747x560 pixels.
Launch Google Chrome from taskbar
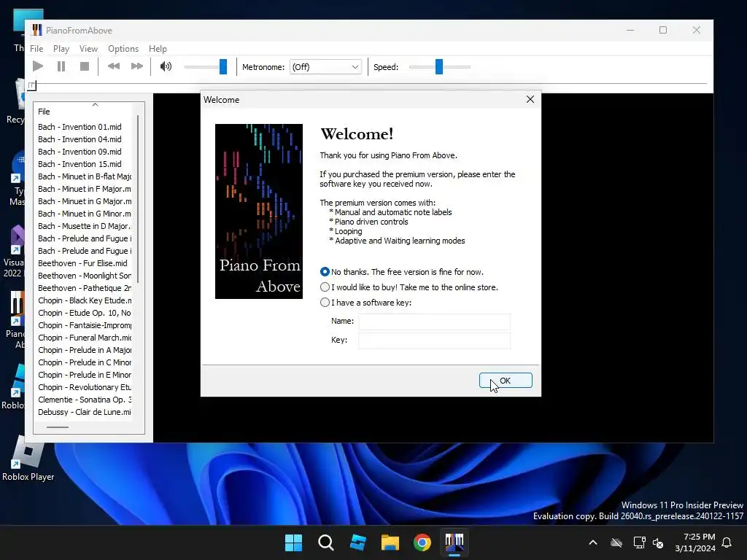(422, 542)
